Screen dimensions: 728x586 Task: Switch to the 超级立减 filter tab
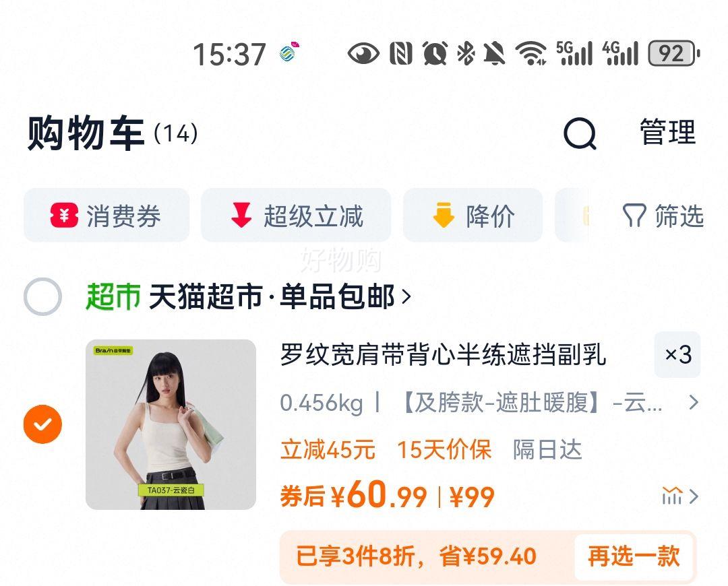(296, 216)
